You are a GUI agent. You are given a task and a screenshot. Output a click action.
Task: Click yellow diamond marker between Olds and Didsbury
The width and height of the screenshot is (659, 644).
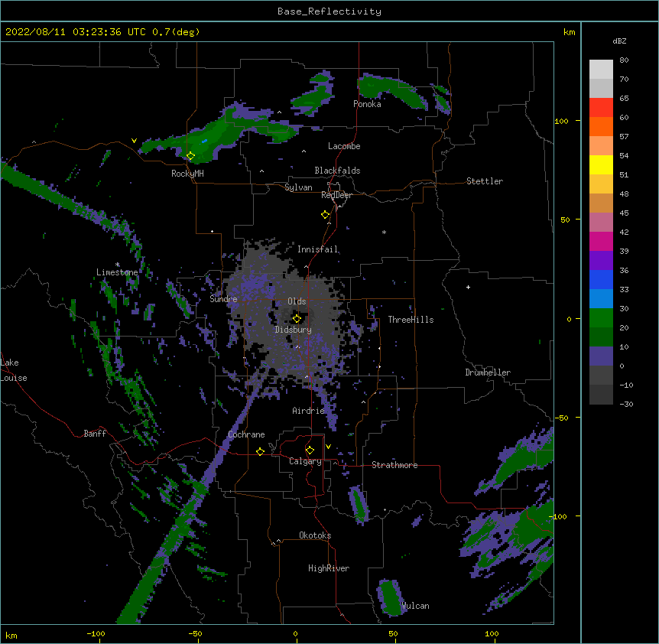click(297, 318)
